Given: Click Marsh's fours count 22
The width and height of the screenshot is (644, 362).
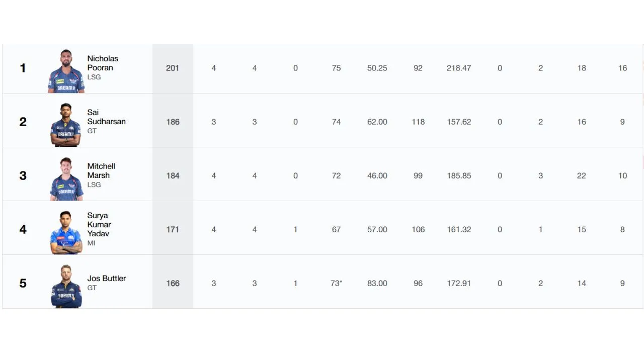Looking at the screenshot, I should (582, 175).
